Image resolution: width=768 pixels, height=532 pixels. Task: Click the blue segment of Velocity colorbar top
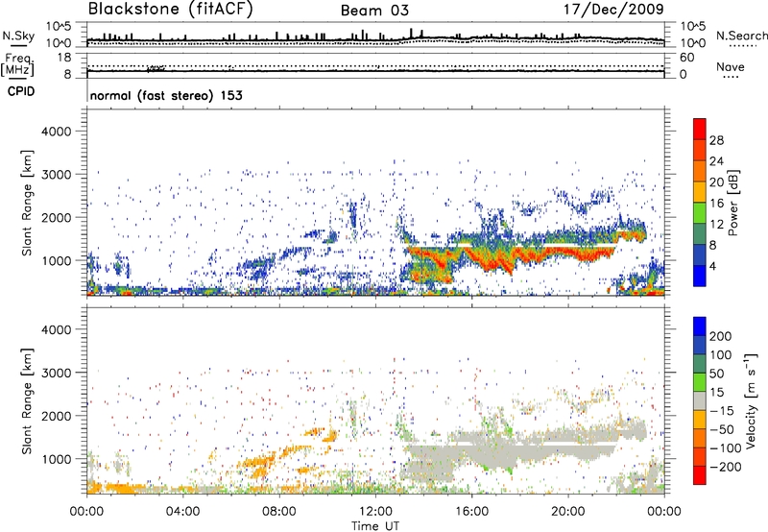700,326
